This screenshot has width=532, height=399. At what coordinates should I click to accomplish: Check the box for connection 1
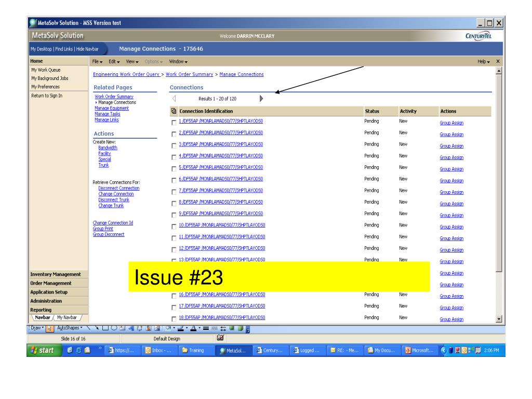coord(174,123)
